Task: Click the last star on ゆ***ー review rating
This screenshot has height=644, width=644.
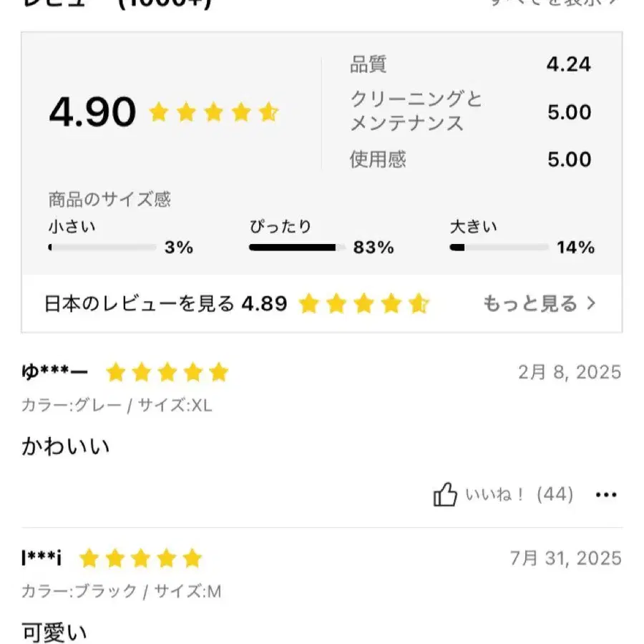Action: click(x=218, y=373)
